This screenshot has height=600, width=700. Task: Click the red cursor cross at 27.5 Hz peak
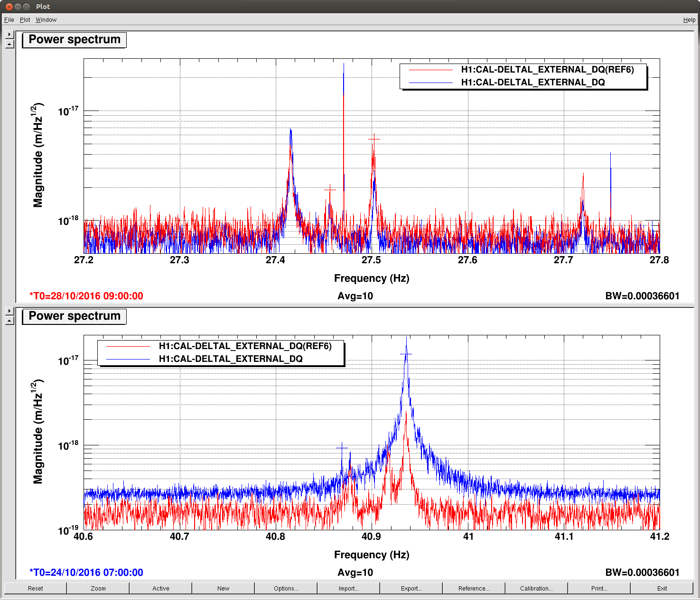374,139
